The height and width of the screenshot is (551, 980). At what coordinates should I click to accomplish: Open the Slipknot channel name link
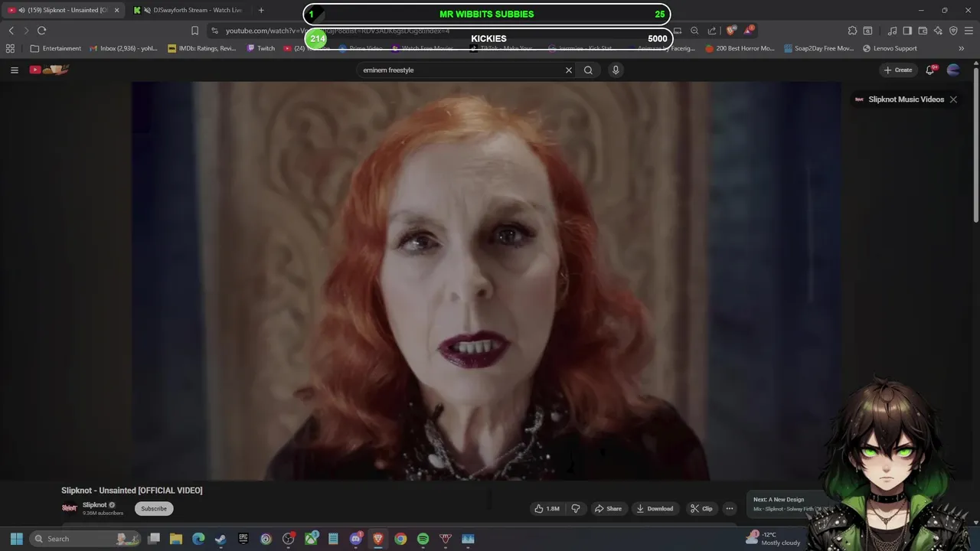click(95, 505)
